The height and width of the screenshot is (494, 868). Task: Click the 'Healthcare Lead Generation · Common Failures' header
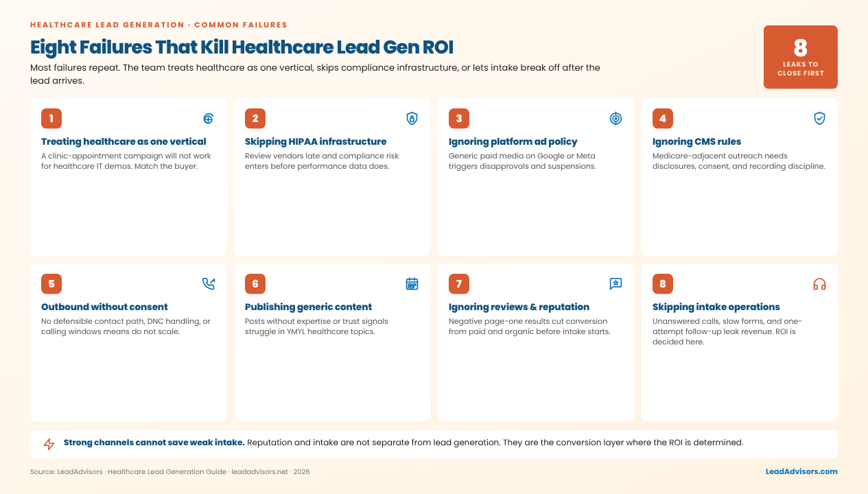tap(159, 25)
